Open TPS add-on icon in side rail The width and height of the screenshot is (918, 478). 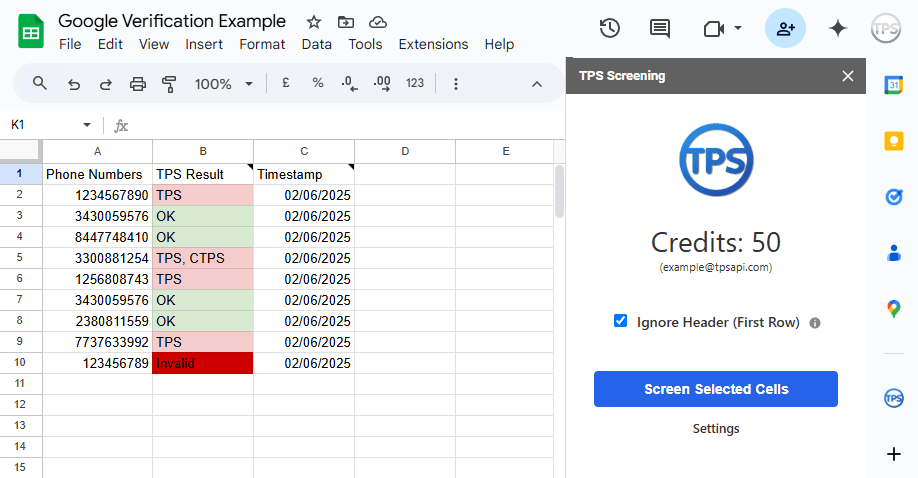click(893, 399)
